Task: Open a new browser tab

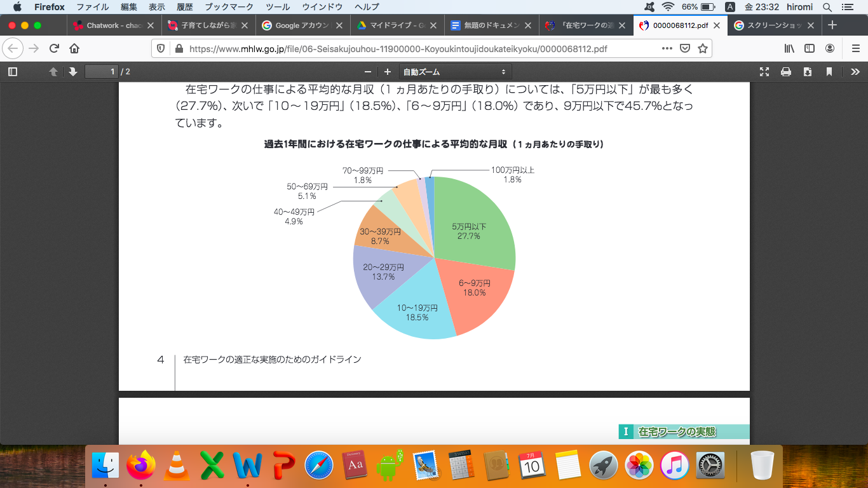Action: click(832, 25)
